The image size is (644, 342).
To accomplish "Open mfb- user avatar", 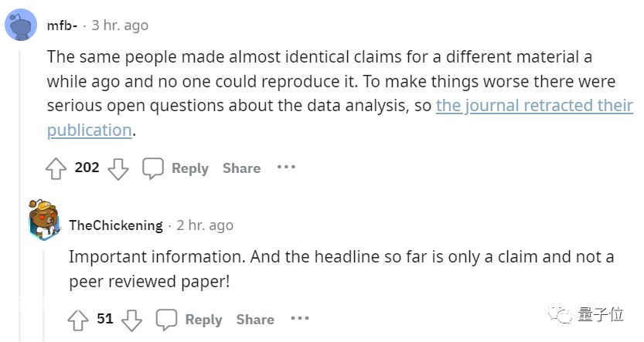I will [21, 25].
